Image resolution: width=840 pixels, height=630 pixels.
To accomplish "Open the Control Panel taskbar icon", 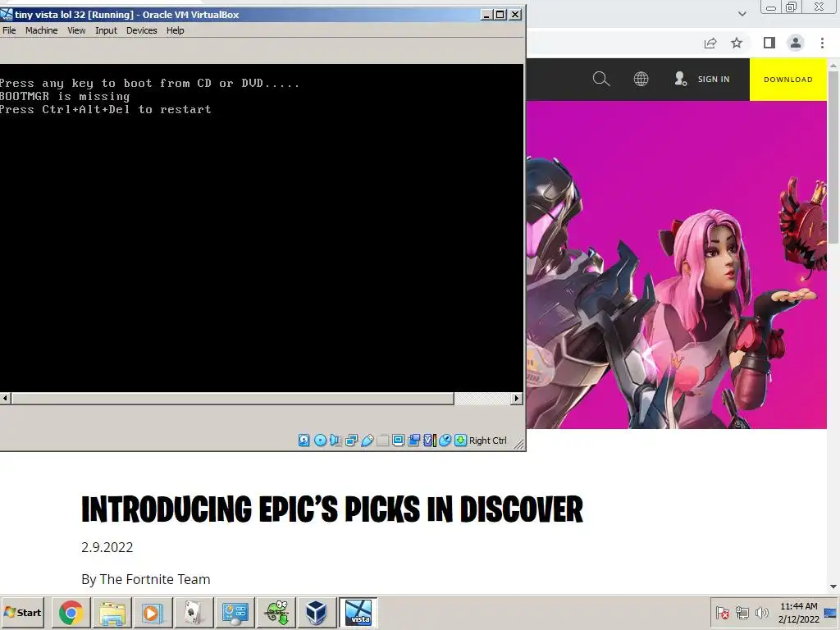I will 234,612.
